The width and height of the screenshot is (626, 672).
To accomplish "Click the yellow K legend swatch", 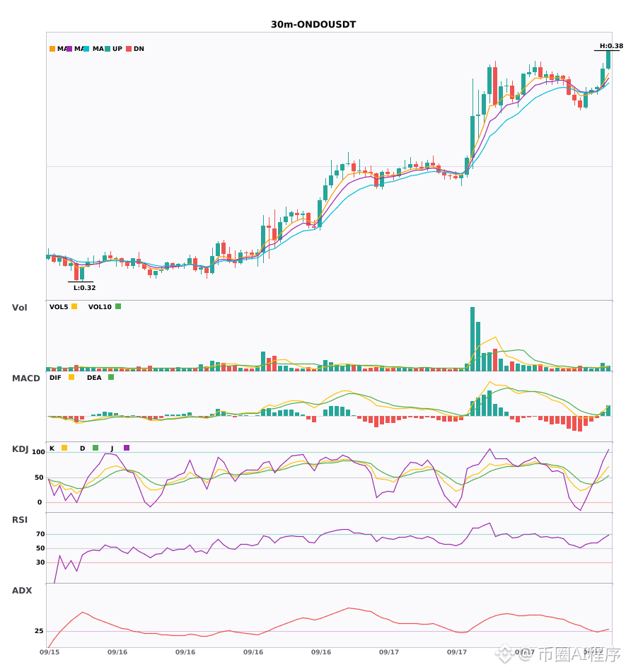I will point(64,448).
